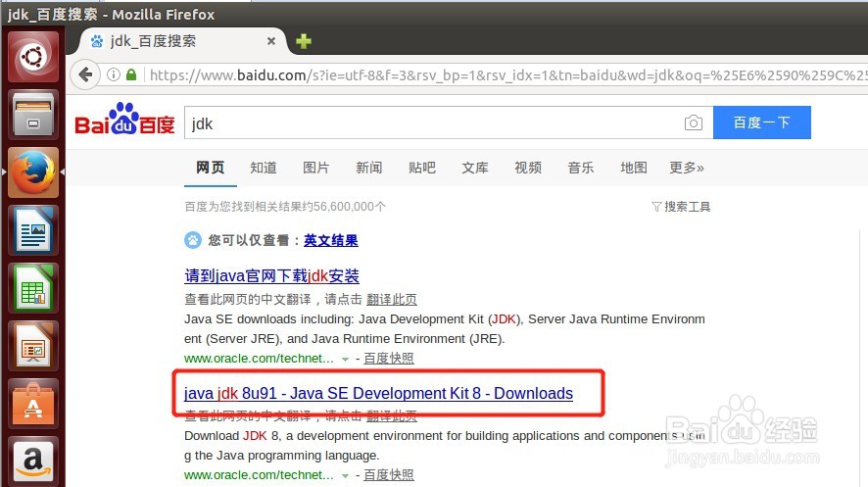Launch LibreOffice Writer from the dock
Viewport: 868px width, 487px height.
pos(33,231)
